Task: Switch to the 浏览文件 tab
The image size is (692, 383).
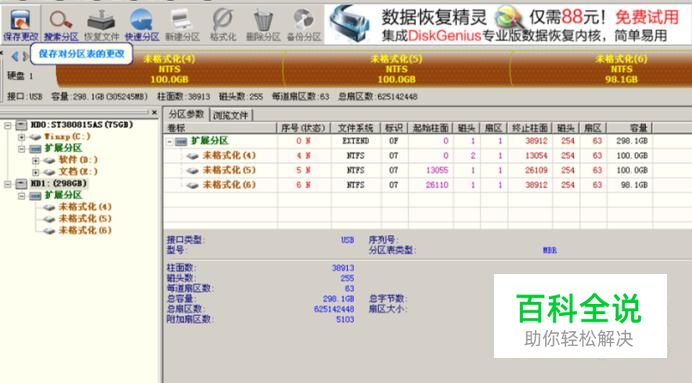Action: [x=231, y=116]
